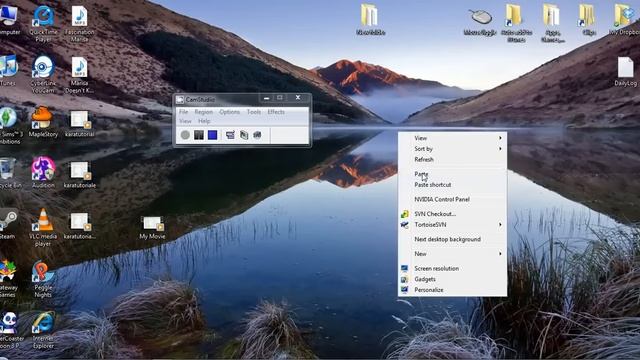
Task: Click the fifth CamStudio toolbar icon beside the screen-shaped icon
Action: (244, 135)
